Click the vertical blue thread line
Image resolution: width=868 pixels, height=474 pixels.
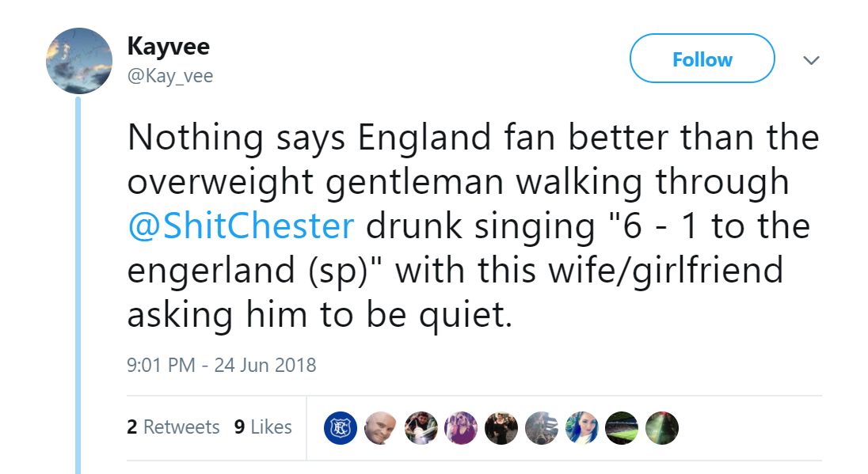[78, 277]
